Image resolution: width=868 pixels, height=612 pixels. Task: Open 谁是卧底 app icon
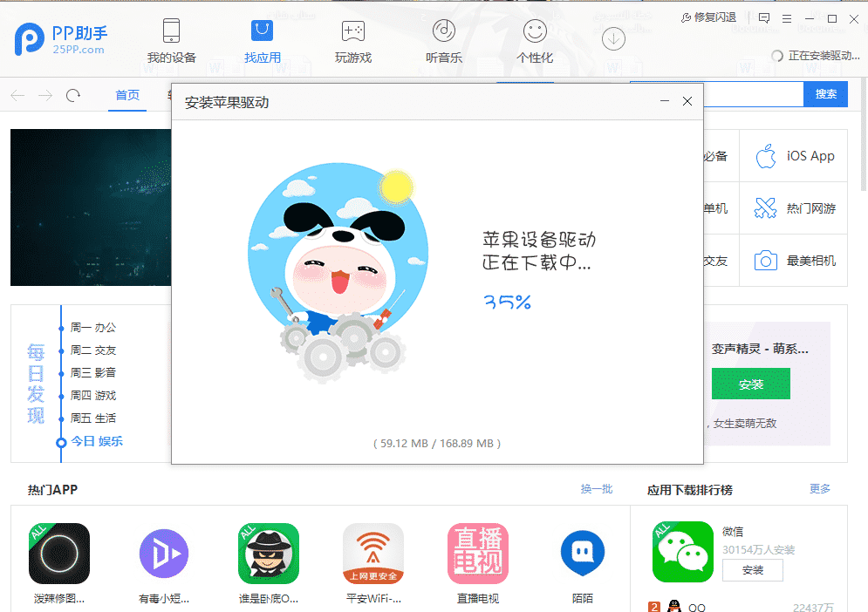click(x=269, y=554)
